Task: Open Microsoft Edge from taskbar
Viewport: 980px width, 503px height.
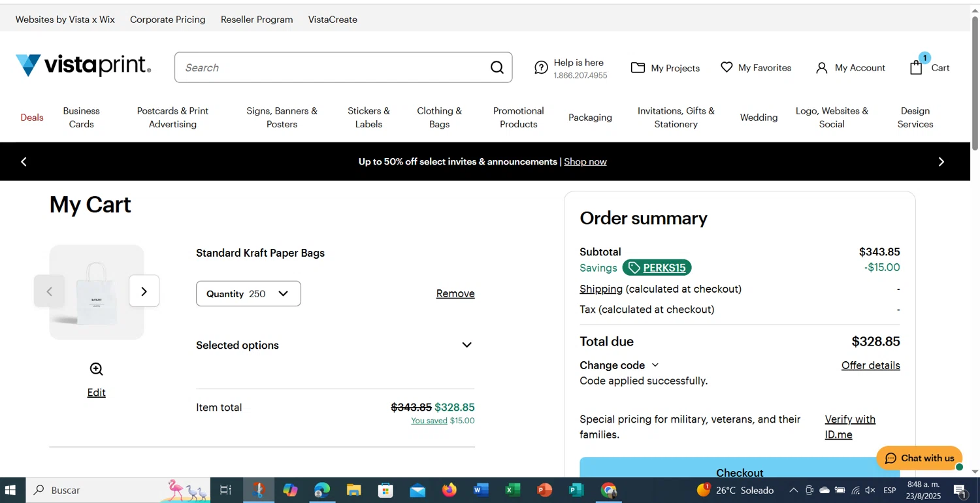Action: point(322,490)
